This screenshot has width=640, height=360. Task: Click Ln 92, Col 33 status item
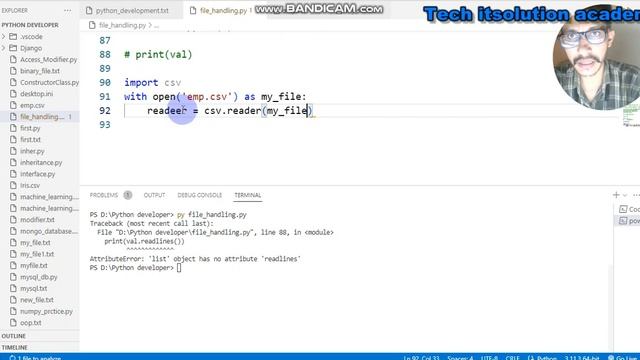click(x=421, y=357)
